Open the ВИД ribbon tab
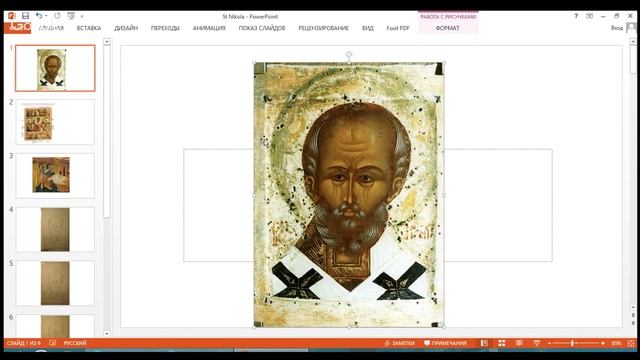Viewport: 640px width, 360px height. (x=367, y=28)
